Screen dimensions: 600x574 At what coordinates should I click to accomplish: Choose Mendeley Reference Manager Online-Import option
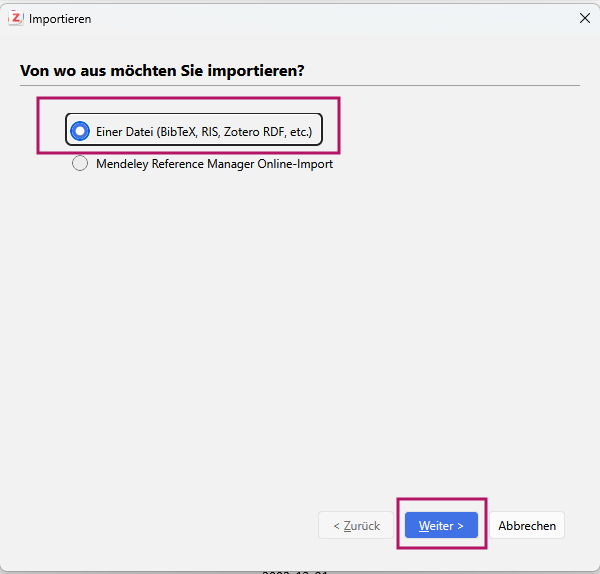[x=80, y=163]
